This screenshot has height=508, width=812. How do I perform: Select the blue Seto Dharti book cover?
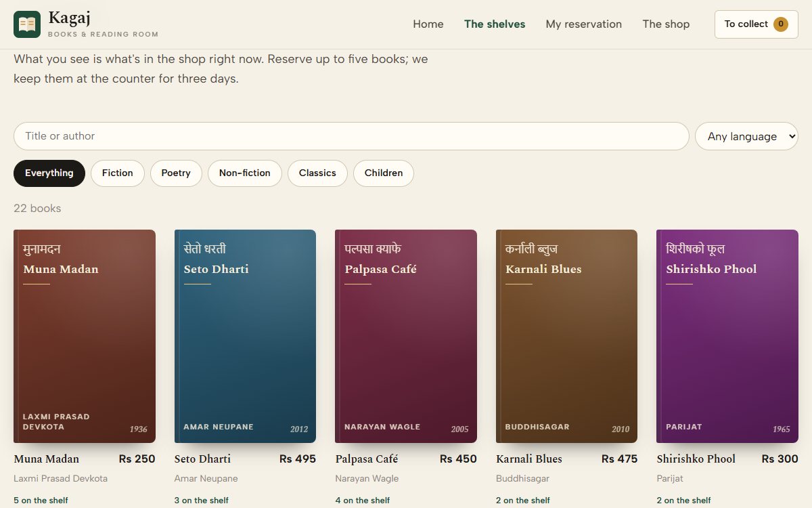(x=245, y=336)
